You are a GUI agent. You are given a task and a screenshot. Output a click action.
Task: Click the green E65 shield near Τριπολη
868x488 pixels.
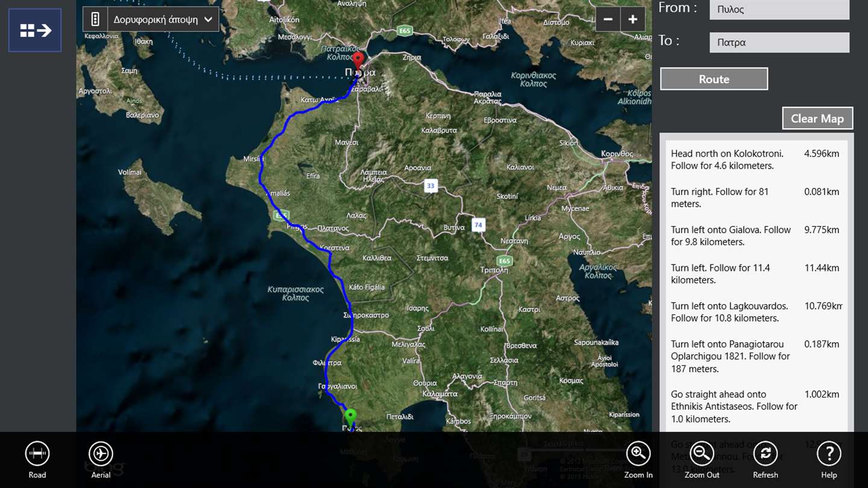tap(505, 261)
